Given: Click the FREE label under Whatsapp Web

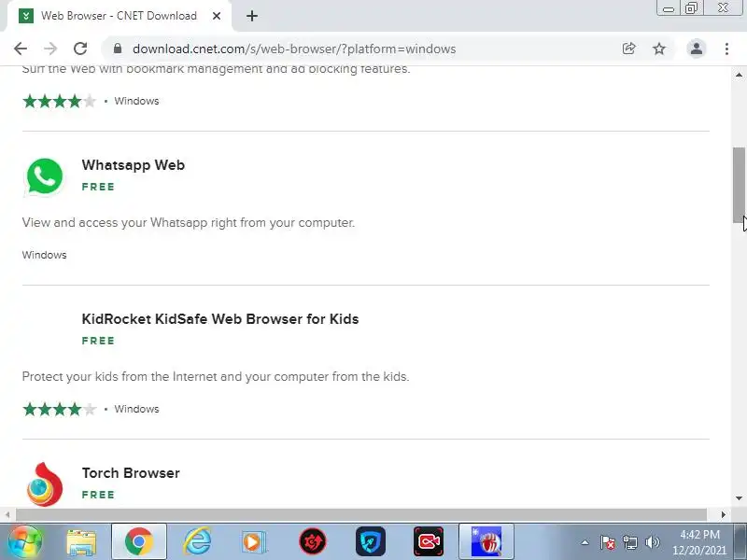Looking at the screenshot, I should click(98, 187).
